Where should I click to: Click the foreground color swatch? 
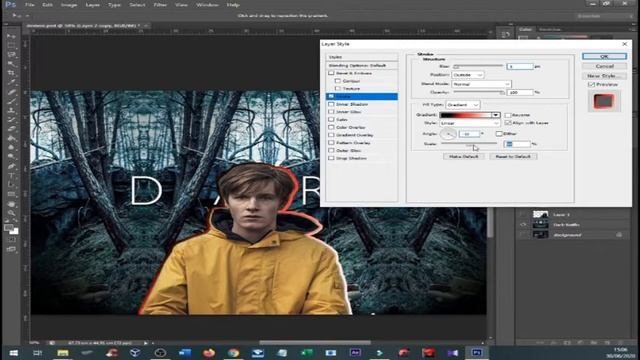(x=8, y=227)
